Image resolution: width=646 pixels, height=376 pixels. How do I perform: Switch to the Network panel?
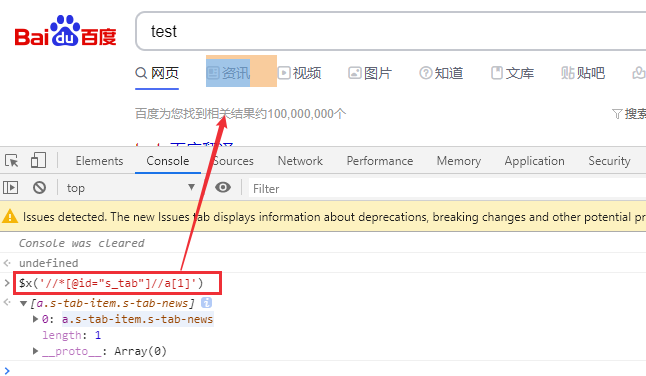tap(300, 161)
